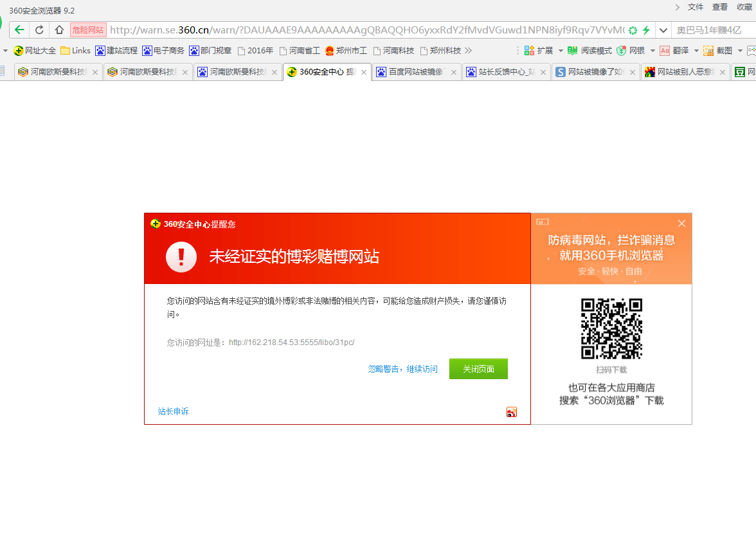
Task: Click the green lightning speed icon
Action: (x=646, y=30)
